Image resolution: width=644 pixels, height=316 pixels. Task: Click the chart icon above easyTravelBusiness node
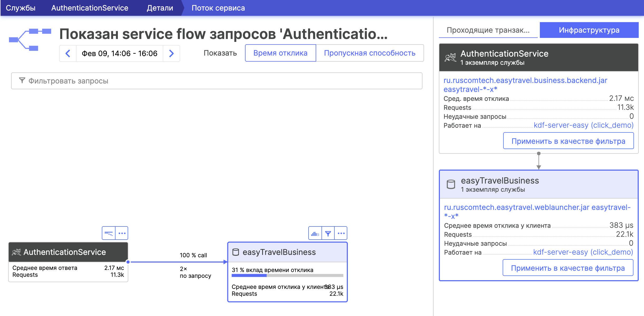(315, 233)
